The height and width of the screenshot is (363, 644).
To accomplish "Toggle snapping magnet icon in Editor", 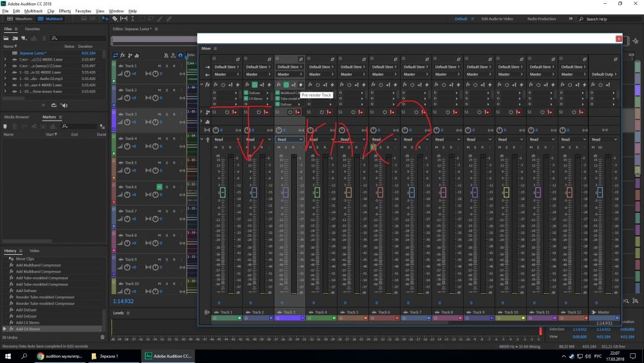I will coord(180,55).
